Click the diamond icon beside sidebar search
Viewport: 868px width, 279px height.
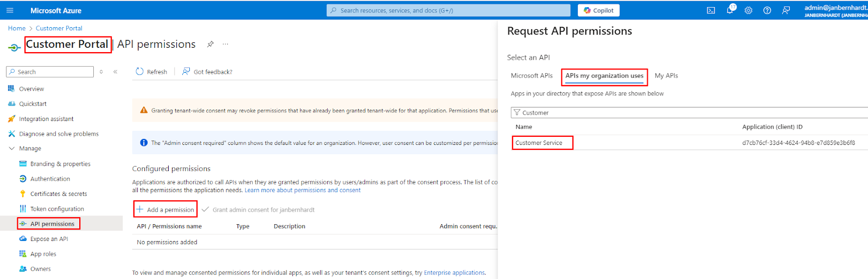tap(101, 72)
